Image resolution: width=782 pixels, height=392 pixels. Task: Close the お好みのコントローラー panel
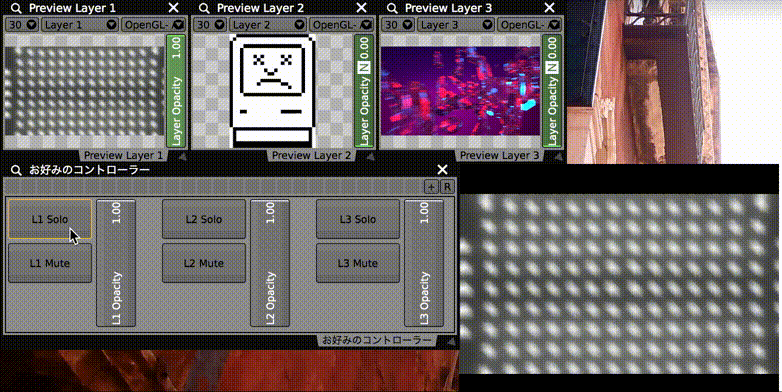pyautogui.click(x=442, y=170)
